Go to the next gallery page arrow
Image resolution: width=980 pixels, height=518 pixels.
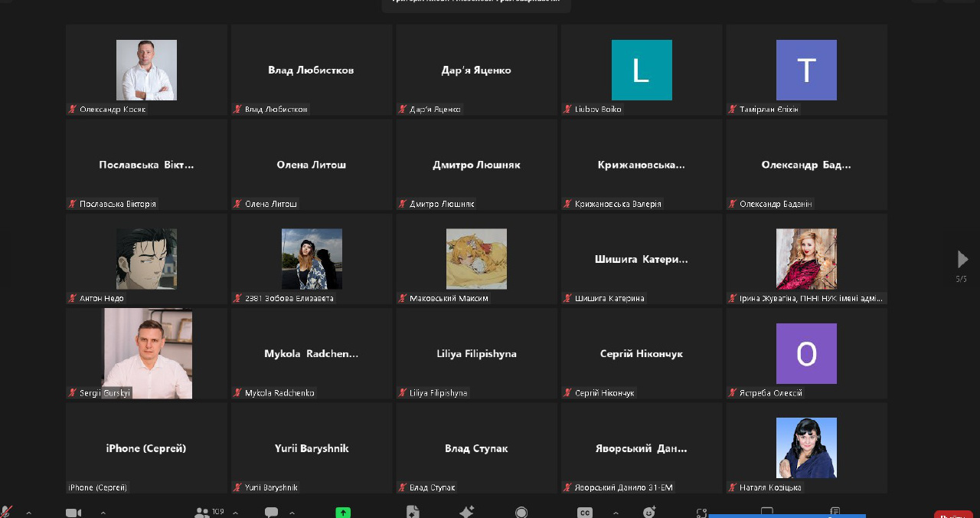962,259
